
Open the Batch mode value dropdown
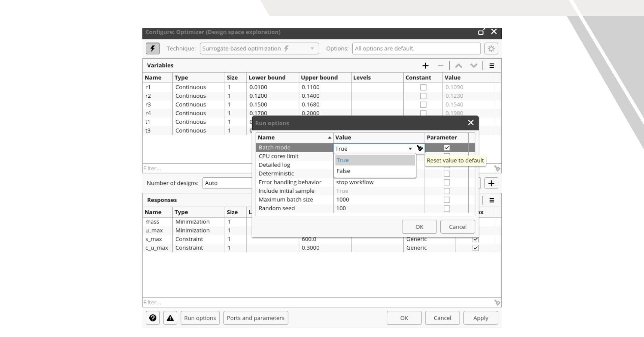pos(410,148)
